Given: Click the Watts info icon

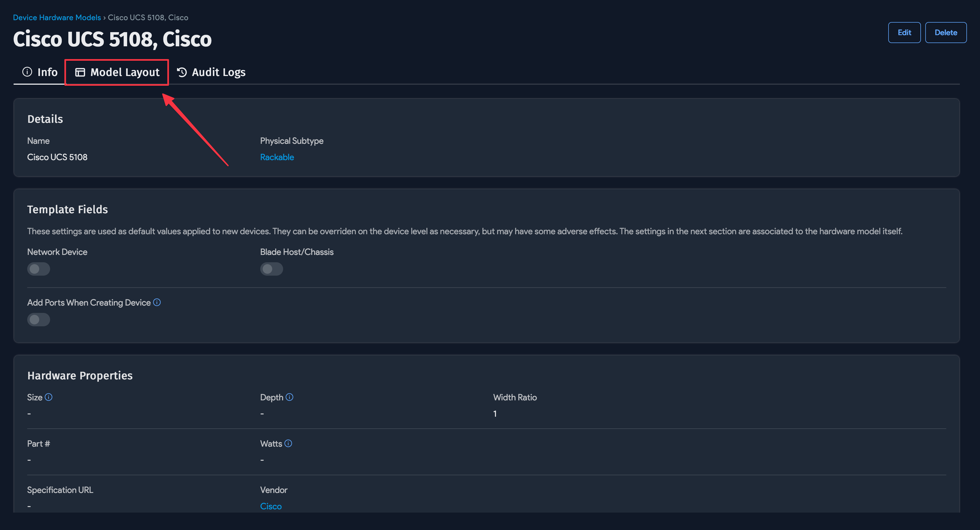Looking at the screenshot, I should tap(288, 443).
